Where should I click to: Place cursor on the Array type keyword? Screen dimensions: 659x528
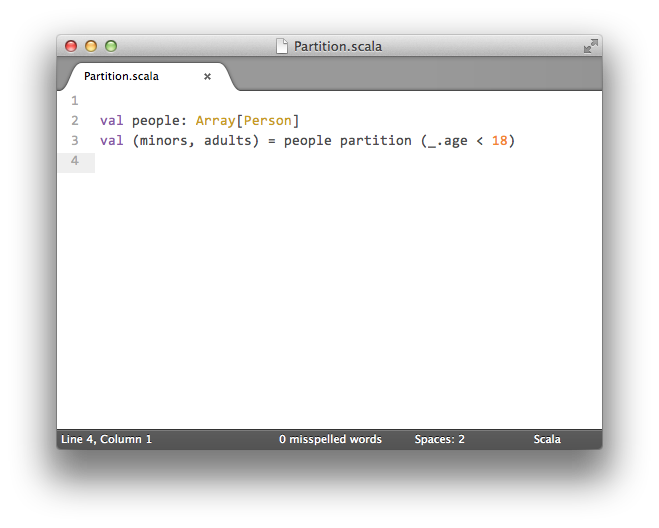click(x=215, y=121)
